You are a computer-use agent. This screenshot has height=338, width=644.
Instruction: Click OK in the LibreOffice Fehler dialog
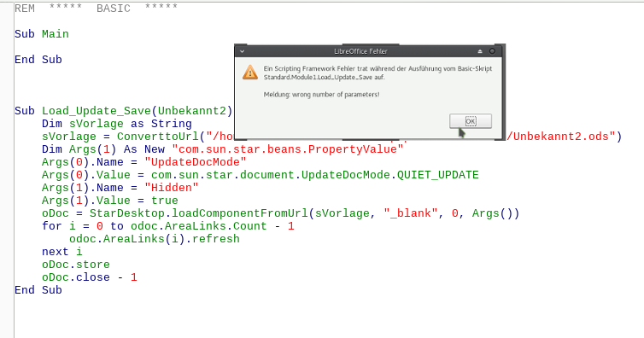(471, 121)
